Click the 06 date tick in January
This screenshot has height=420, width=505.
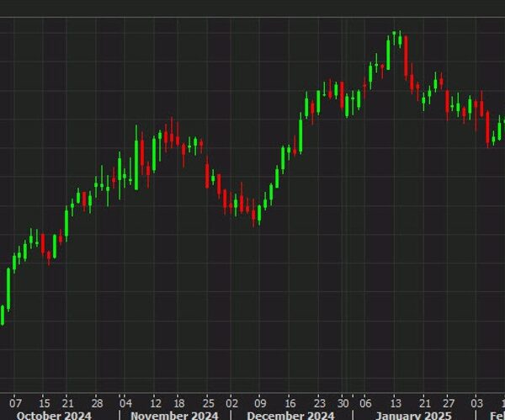367,402
